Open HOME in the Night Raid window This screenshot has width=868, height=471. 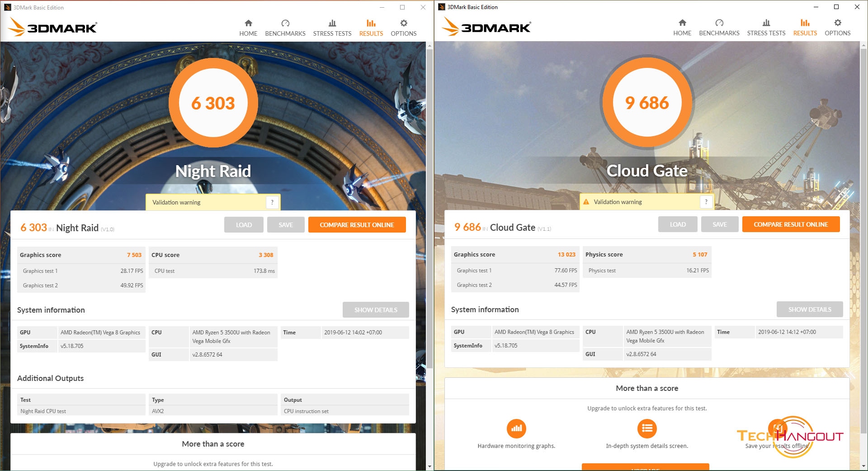[x=248, y=28]
